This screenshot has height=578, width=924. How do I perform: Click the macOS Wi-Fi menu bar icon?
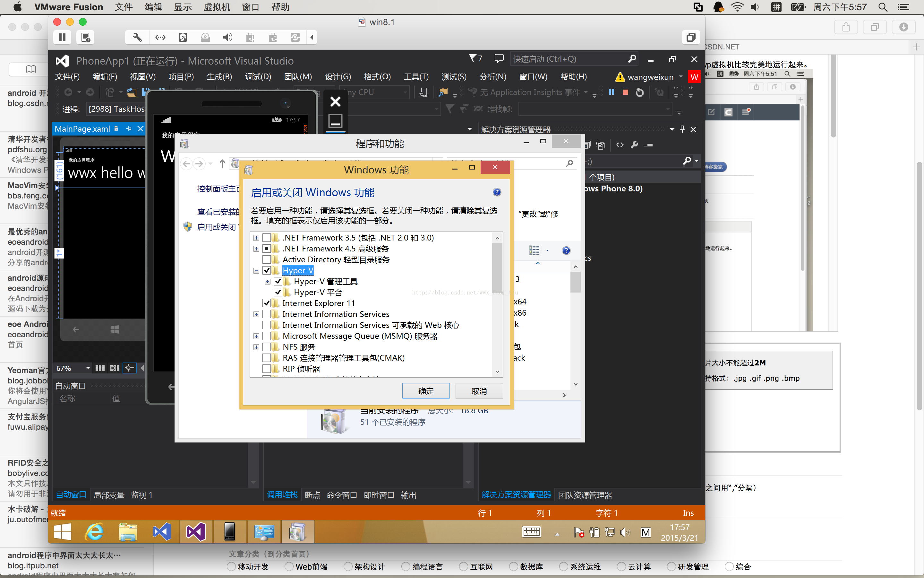pos(737,7)
